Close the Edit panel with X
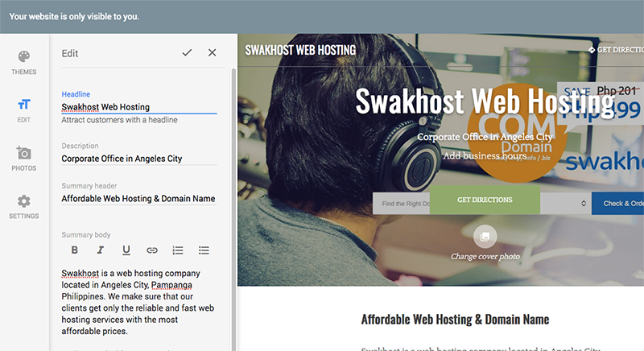 click(x=213, y=52)
